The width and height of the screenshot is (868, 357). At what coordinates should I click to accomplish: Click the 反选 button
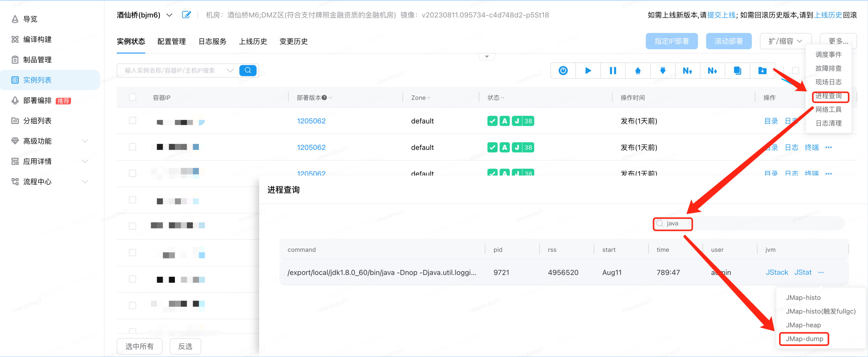click(185, 346)
